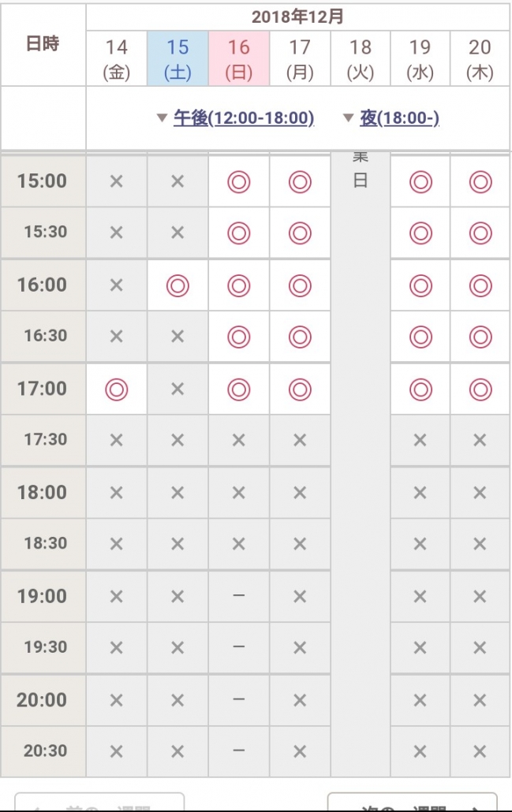Select 16:30 slot on Monday 17
512x812 pixels.
coord(300,337)
